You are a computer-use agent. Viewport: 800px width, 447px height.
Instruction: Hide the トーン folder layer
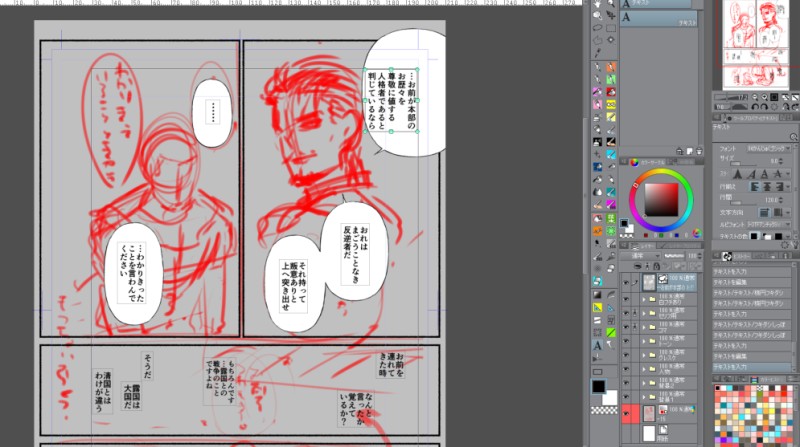click(626, 341)
